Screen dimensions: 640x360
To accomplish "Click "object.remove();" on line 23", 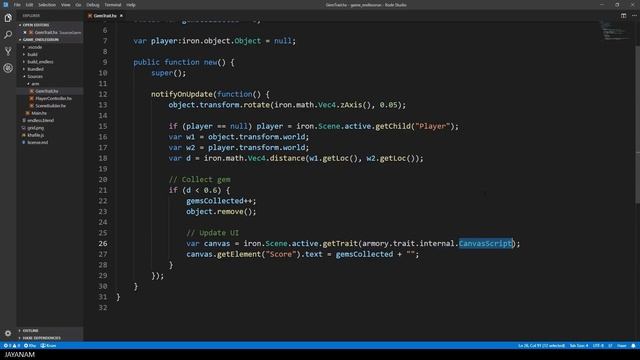I will tap(221, 212).
